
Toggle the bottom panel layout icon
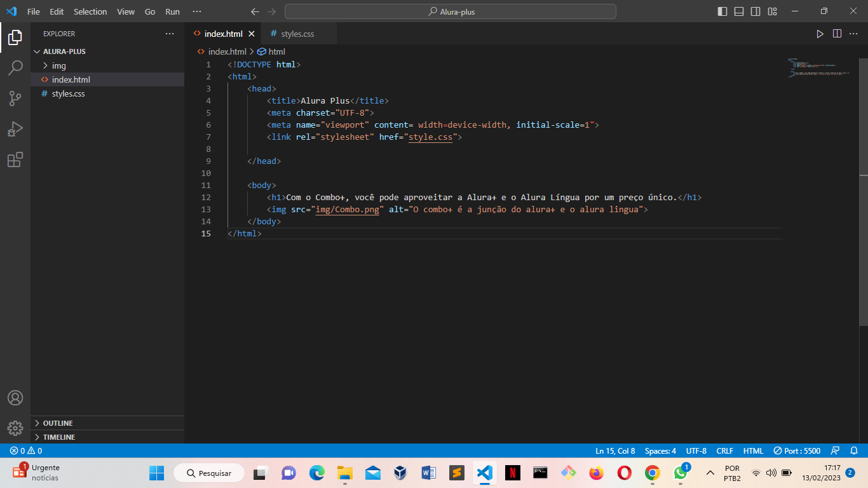pos(739,11)
